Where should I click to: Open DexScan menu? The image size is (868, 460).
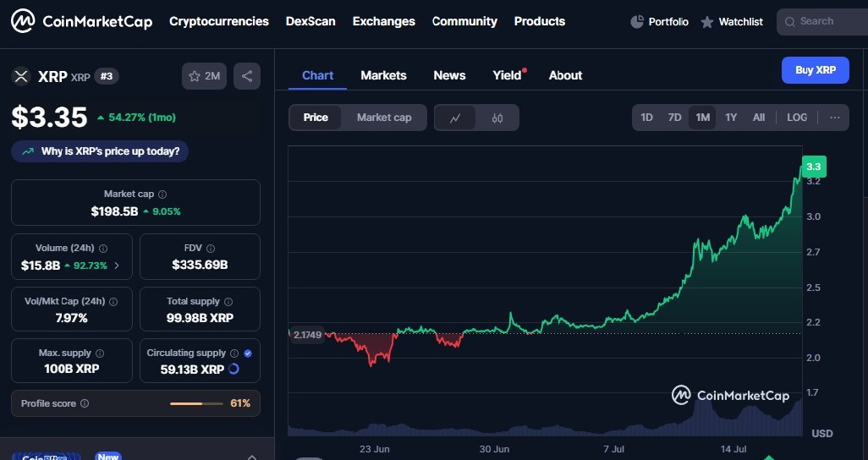click(310, 22)
